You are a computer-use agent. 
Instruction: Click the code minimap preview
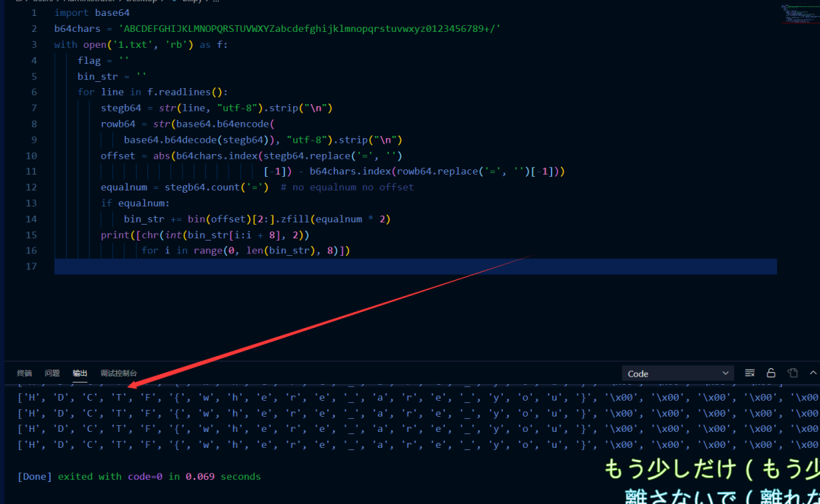click(799, 14)
